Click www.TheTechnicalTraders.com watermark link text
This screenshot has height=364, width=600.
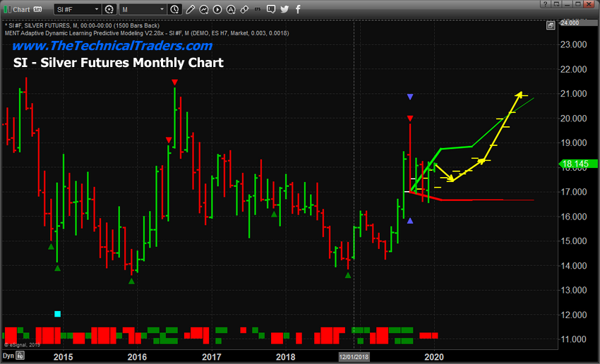tap(112, 46)
